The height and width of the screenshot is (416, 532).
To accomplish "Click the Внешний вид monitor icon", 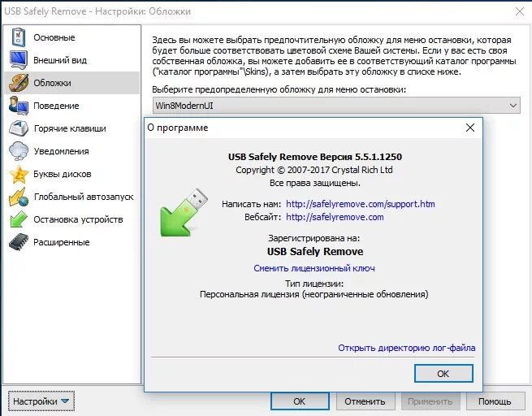I will pyautogui.click(x=19, y=60).
